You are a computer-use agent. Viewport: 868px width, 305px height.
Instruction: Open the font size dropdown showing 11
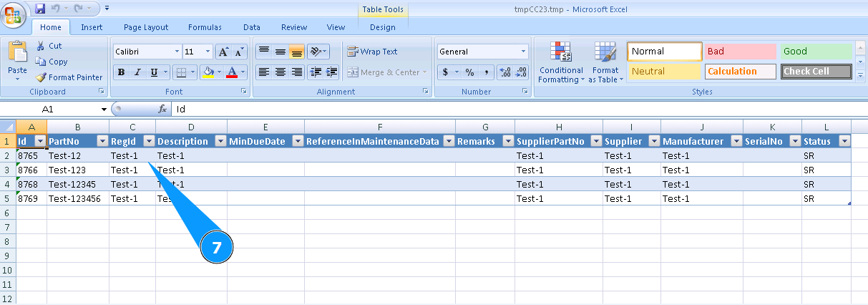[x=208, y=52]
